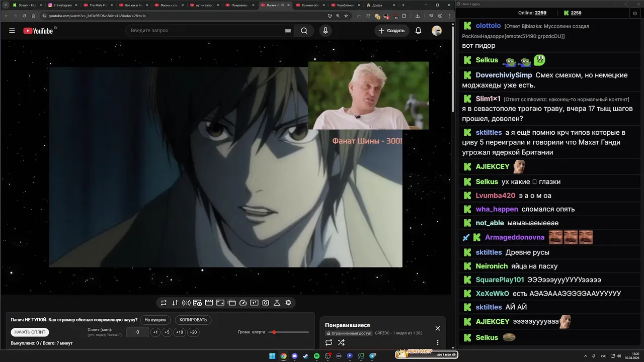Click the flask icon in player toolbar
Image resolution: width=644 pixels, height=362 pixels.
coord(277,303)
